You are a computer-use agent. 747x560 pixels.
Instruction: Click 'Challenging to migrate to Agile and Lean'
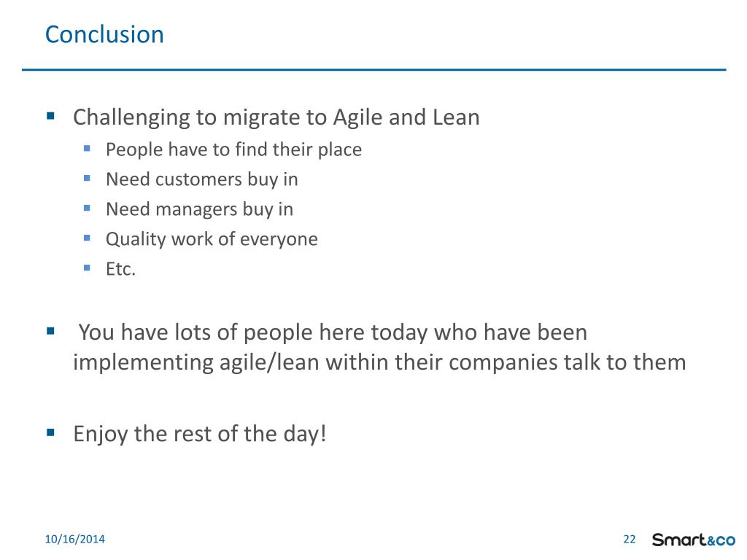click(x=276, y=117)
